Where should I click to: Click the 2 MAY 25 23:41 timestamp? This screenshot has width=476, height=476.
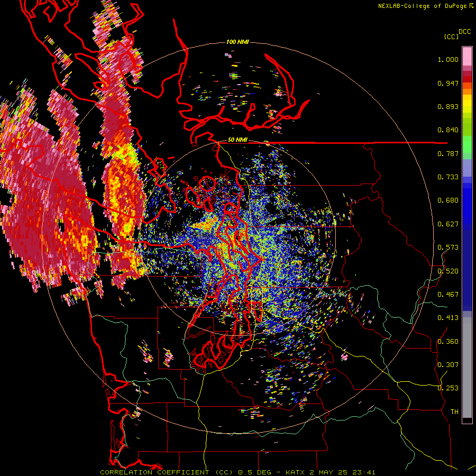click(342, 472)
